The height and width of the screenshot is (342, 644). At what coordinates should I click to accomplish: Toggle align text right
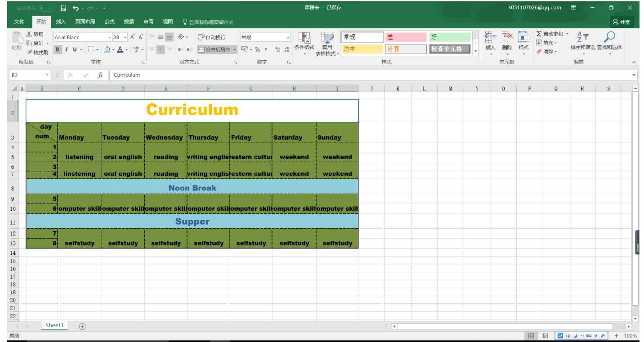(169, 49)
